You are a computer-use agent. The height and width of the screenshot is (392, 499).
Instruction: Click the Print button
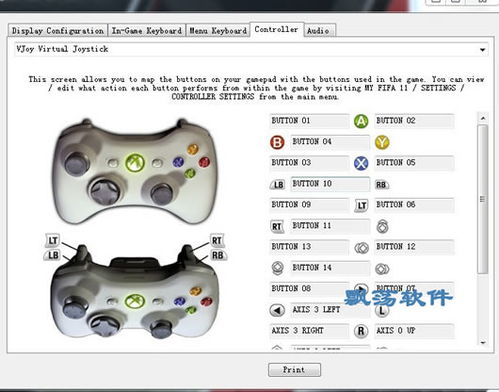(x=294, y=370)
